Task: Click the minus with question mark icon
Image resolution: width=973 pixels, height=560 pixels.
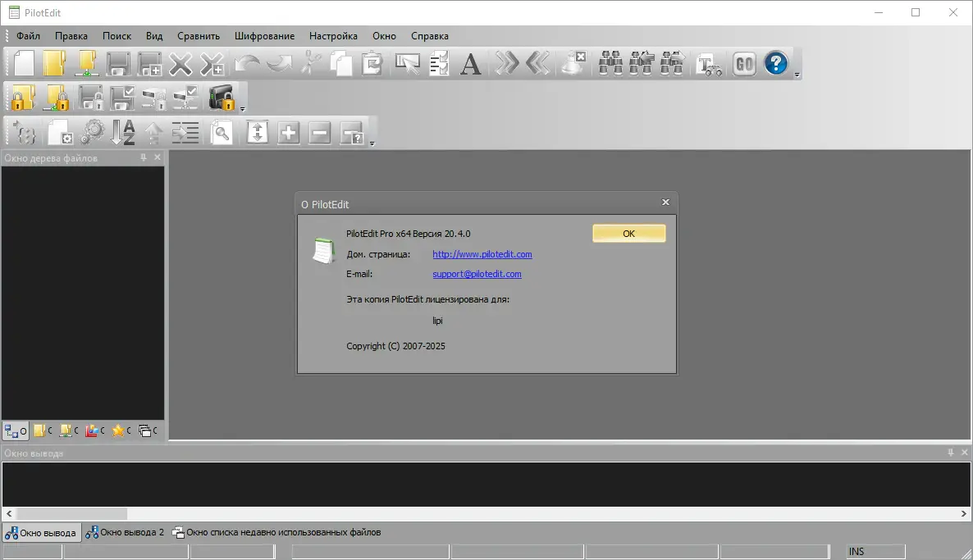Action: coord(352,133)
